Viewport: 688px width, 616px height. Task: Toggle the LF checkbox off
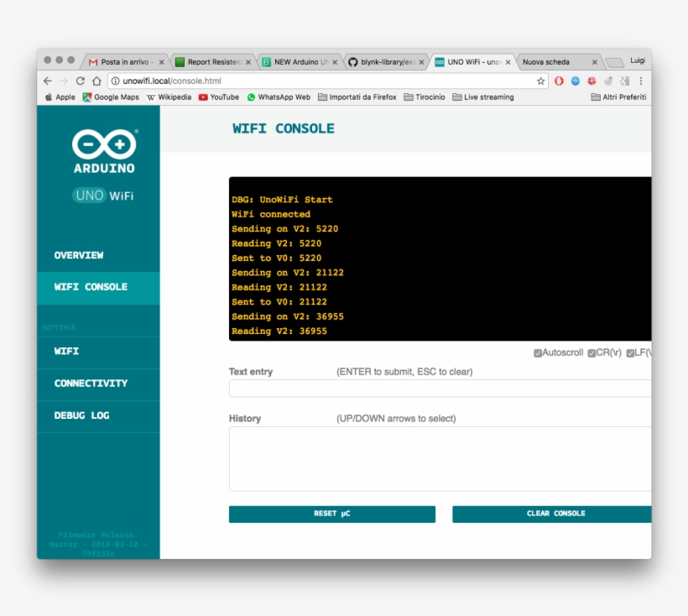point(632,352)
